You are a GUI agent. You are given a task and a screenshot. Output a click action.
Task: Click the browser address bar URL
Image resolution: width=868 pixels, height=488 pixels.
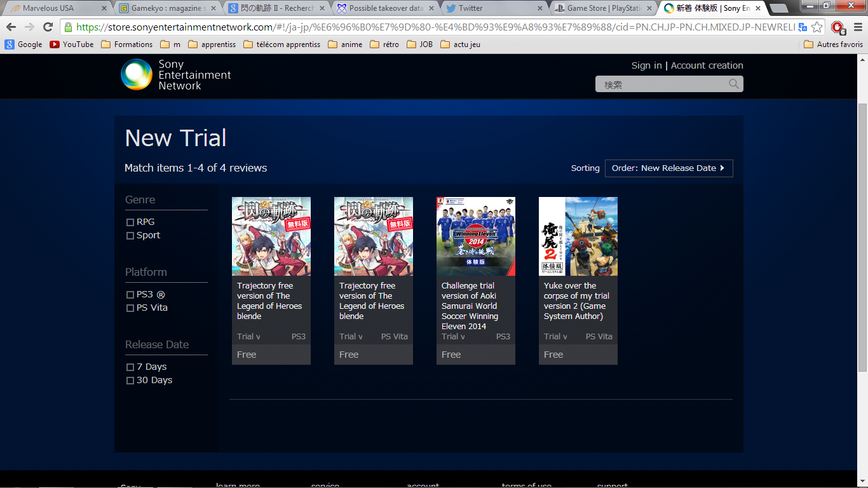[x=435, y=27]
